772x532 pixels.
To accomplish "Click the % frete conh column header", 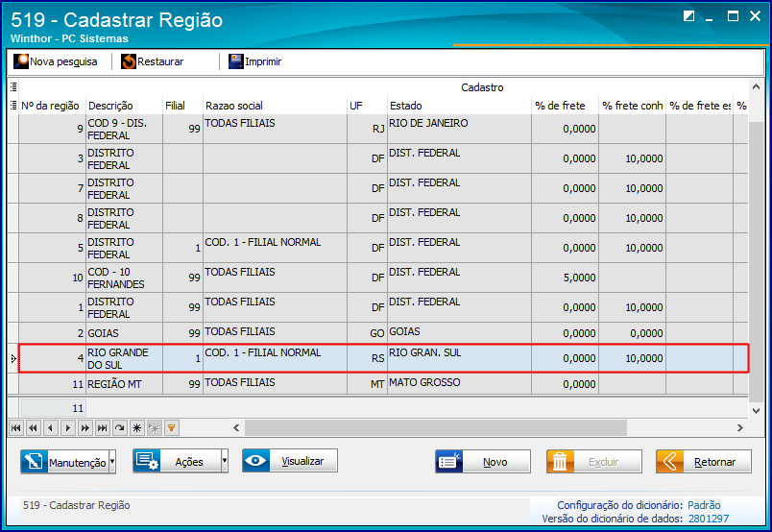I will [x=632, y=106].
